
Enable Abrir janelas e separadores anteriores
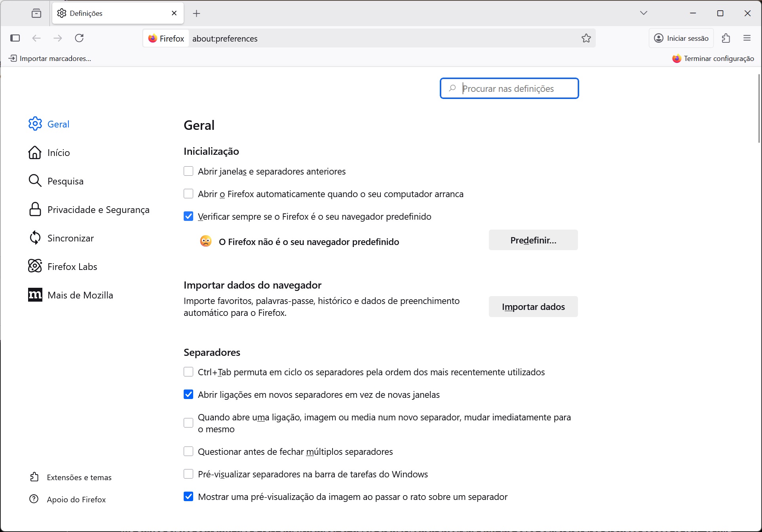coord(188,171)
